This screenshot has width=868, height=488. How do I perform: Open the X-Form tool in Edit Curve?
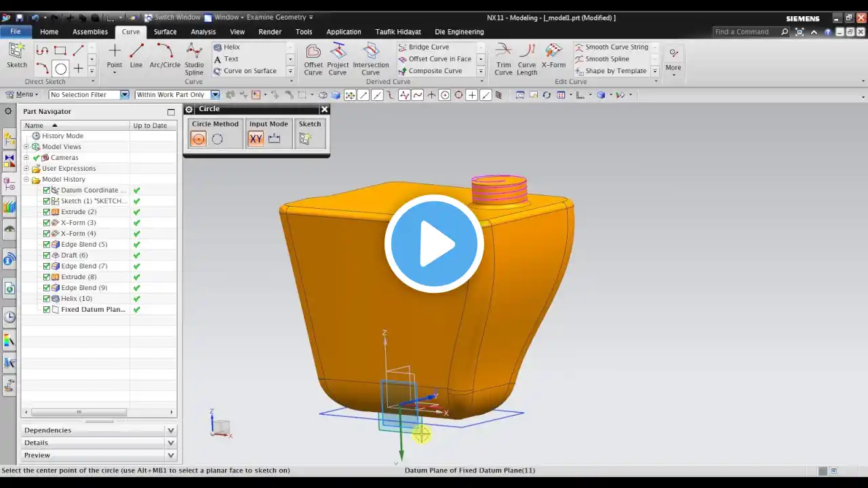click(x=553, y=56)
